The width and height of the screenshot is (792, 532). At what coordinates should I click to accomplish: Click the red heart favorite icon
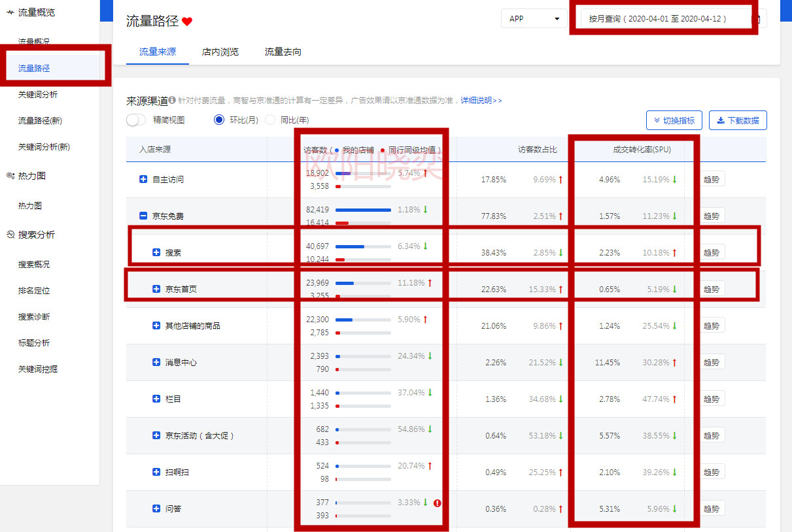187,22
